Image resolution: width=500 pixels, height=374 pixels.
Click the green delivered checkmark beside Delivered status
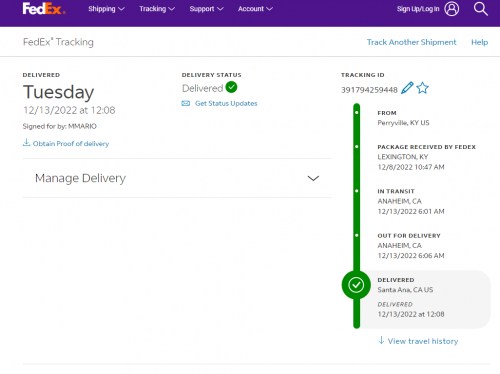tap(231, 87)
